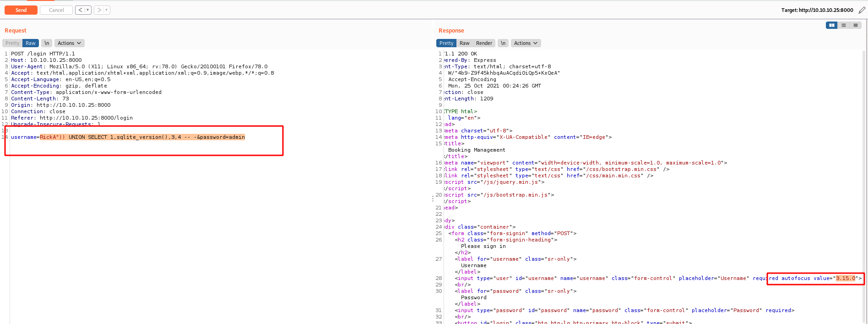Switch to the stacked top-bottom layout icon

pyautogui.click(x=844, y=25)
